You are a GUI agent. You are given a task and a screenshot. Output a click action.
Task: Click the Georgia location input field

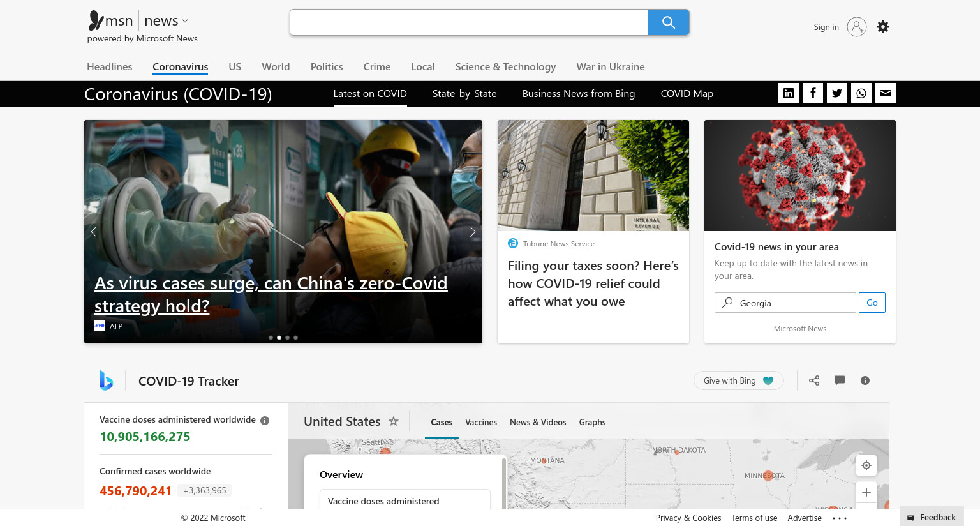(x=785, y=303)
